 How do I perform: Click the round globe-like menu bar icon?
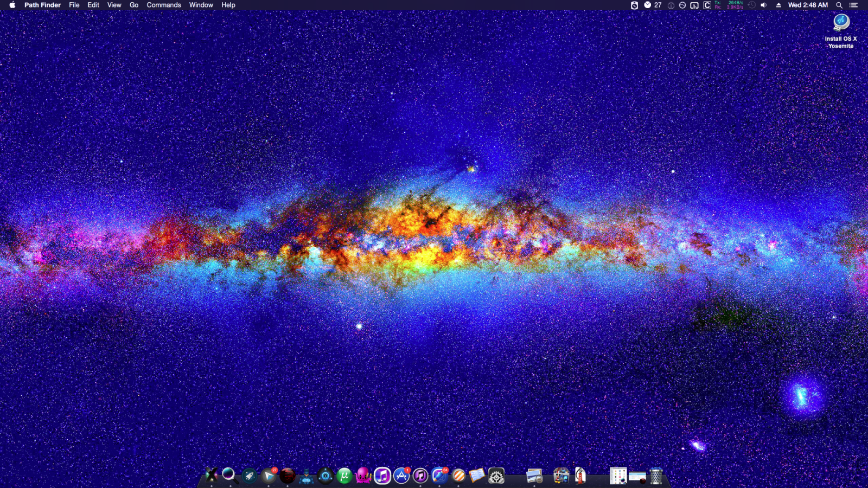pyautogui.click(x=682, y=5)
